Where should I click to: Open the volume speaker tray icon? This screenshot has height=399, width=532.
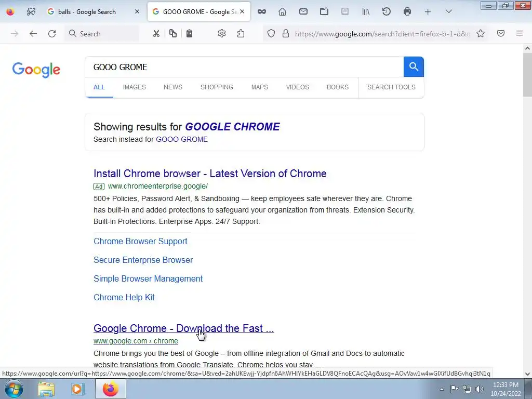tap(480, 389)
